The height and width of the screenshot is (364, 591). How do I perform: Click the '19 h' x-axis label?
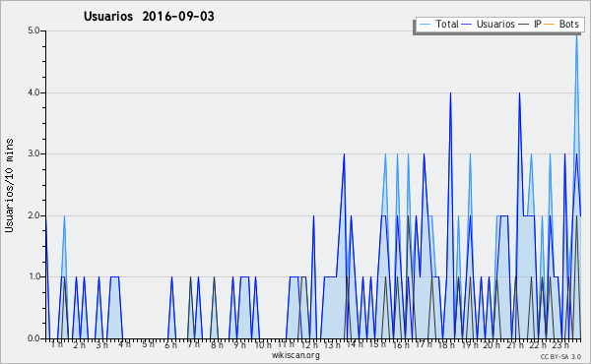(x=470, y=344)
